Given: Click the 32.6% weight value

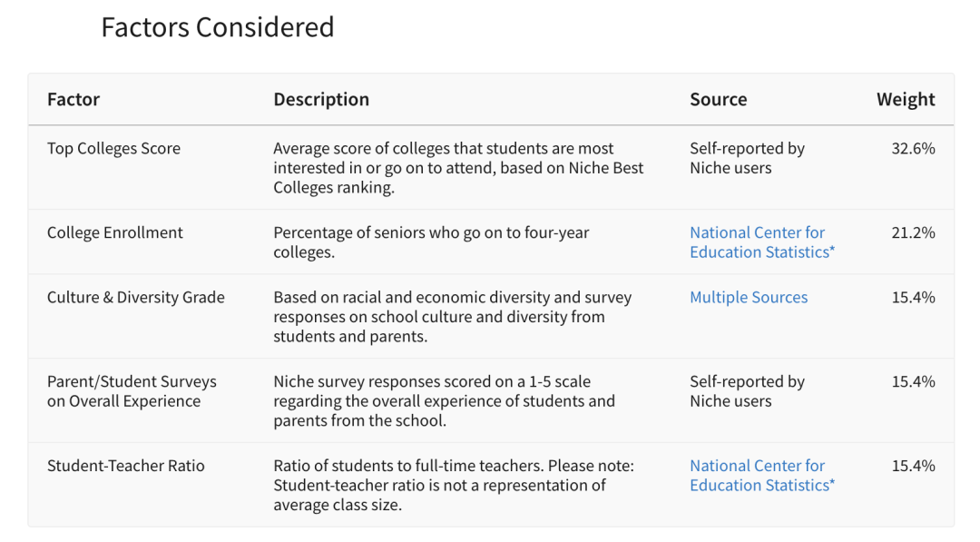Looking at the screenshot, I should pyautogui.click(x=913, y=149).
